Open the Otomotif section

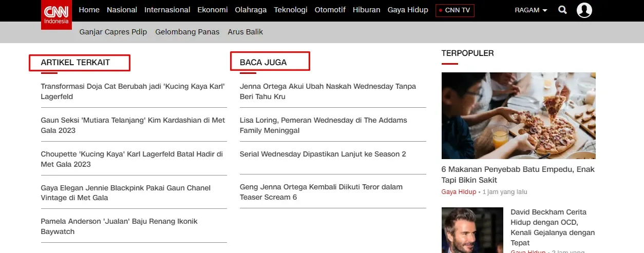(330, 10)
